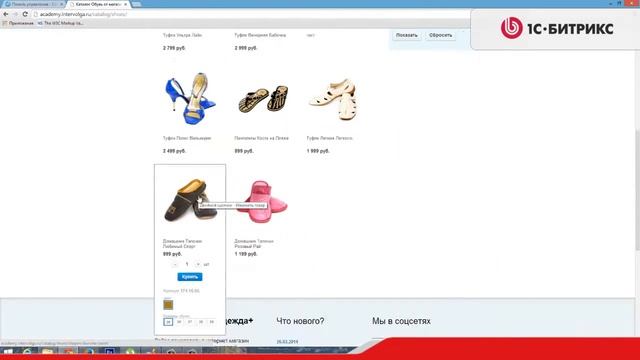Click the page info icon beside URL
Viewport: 640px width, 360px height.
pos(36,14)
